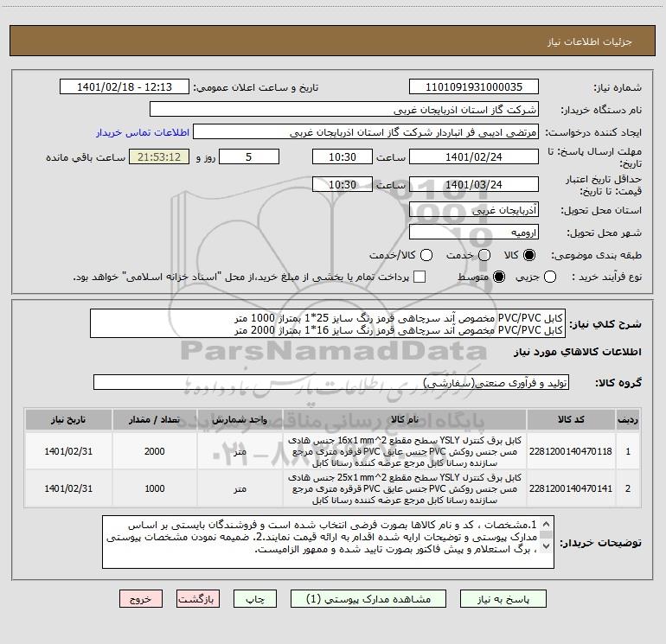Click the چاپ print button

255,599
